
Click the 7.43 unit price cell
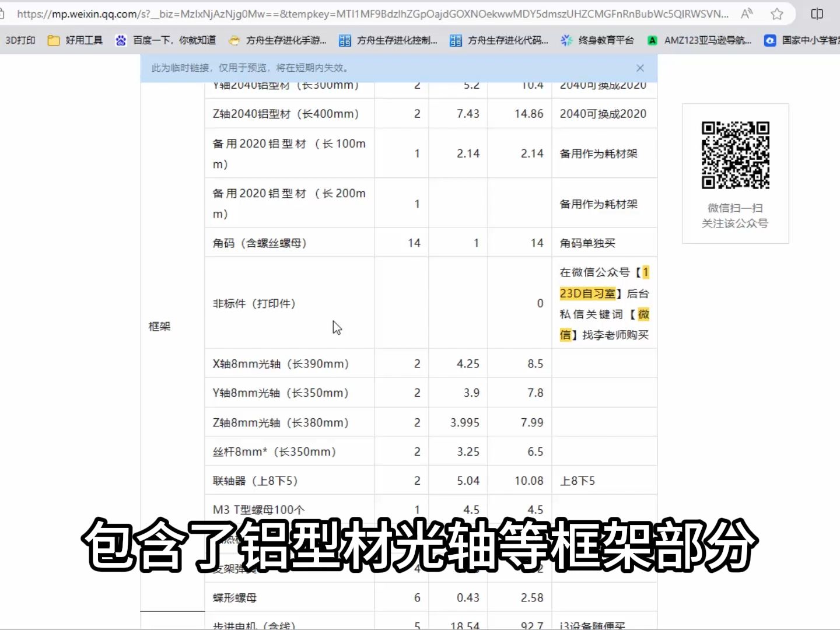(459, 114)
